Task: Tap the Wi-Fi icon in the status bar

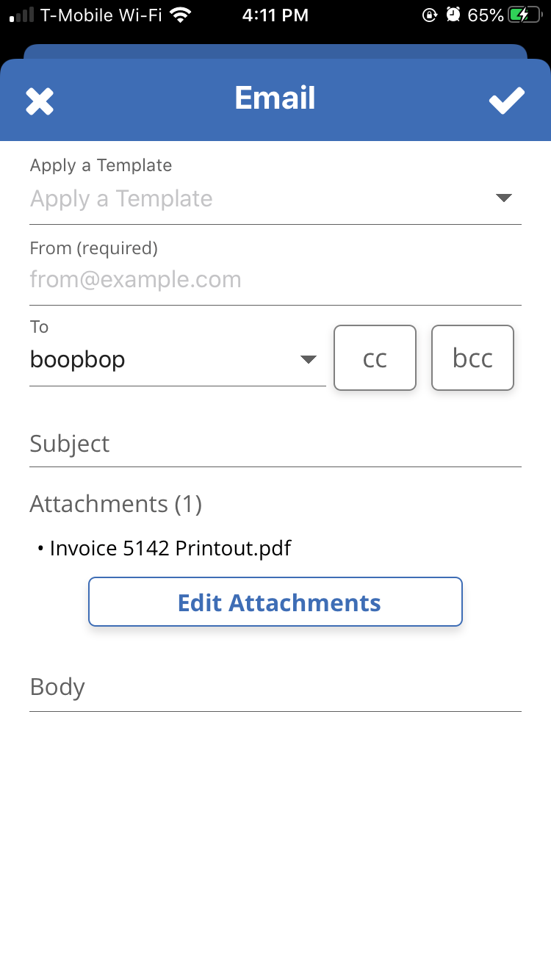Action: point(179,15)
